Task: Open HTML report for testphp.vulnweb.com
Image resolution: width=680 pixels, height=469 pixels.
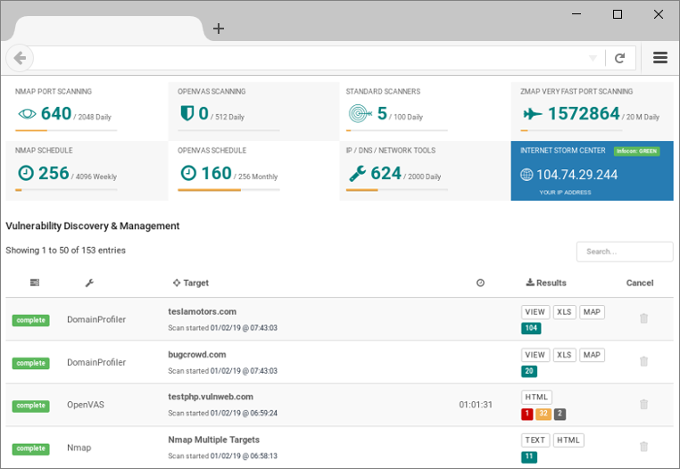Action: [536, 397]
